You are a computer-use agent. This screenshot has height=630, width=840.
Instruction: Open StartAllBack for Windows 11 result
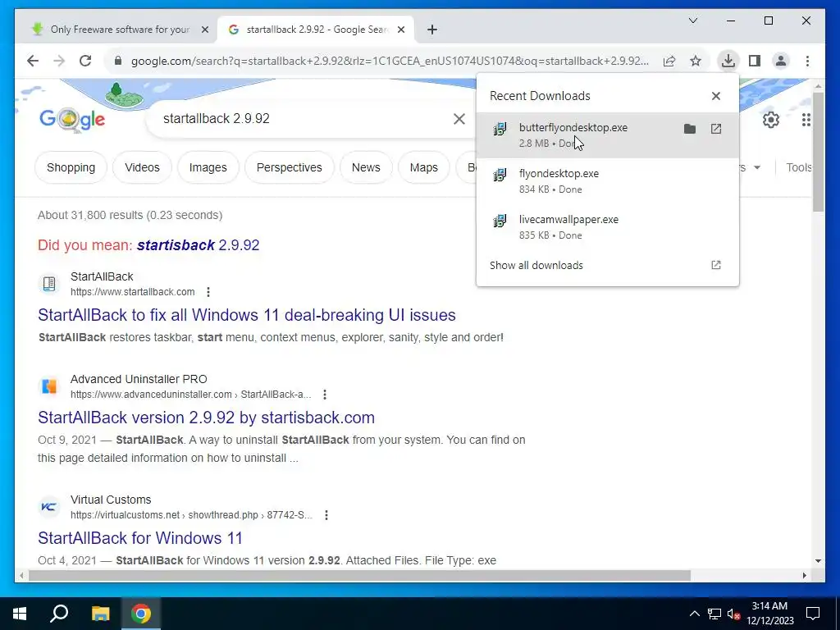[140, 538]
